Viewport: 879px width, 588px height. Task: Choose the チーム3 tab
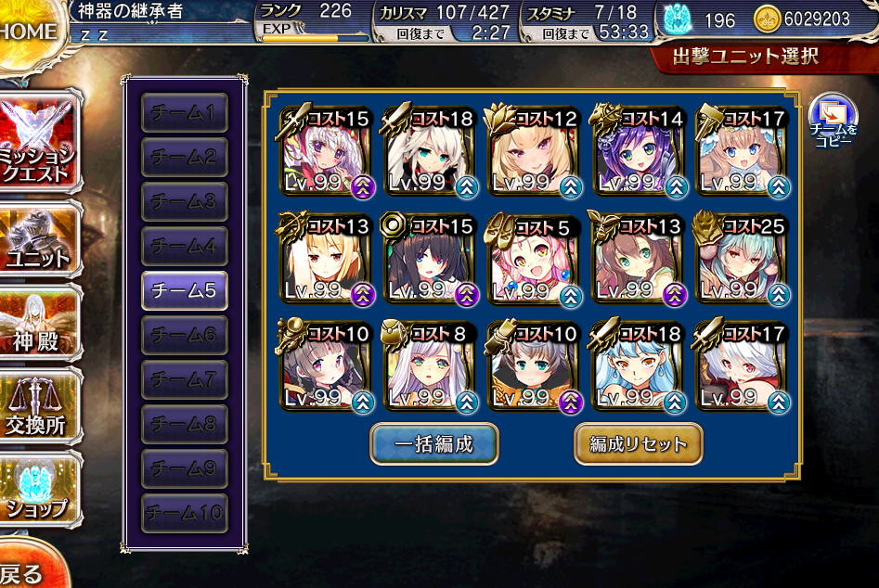pos(185,201)
